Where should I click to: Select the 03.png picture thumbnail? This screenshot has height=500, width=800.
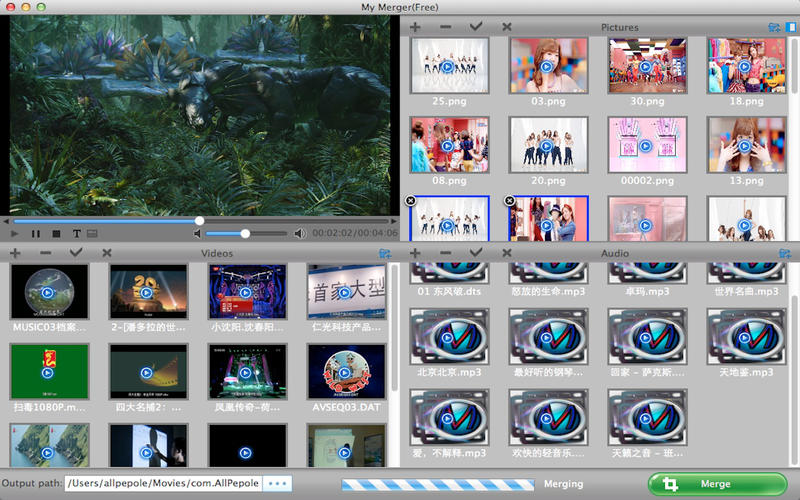click(x=548, y=65)
